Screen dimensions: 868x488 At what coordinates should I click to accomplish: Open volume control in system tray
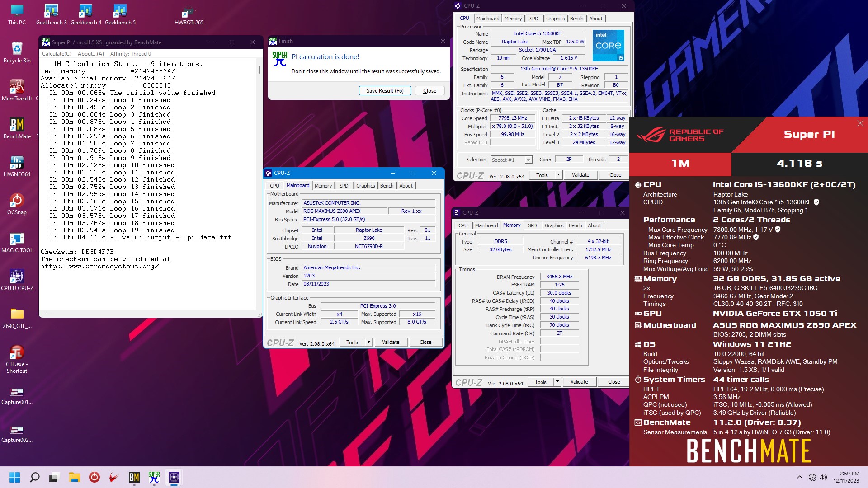(x=823, y=477)
